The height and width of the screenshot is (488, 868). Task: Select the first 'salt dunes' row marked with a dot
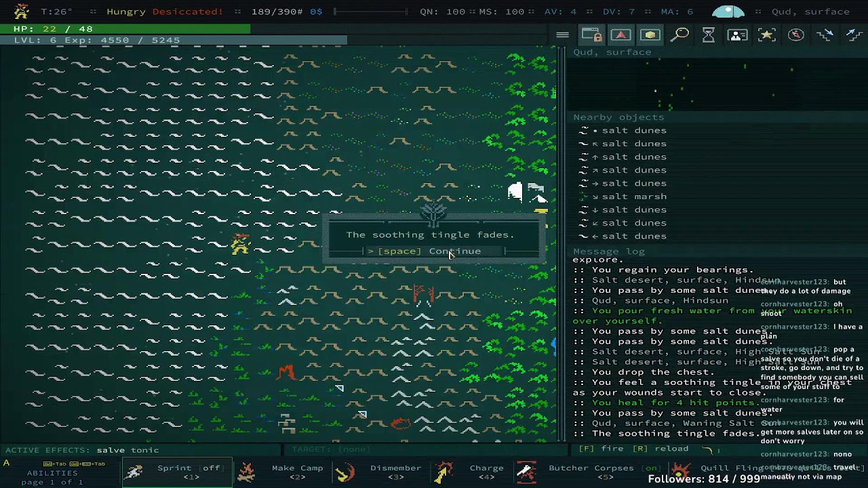point(623,130)
